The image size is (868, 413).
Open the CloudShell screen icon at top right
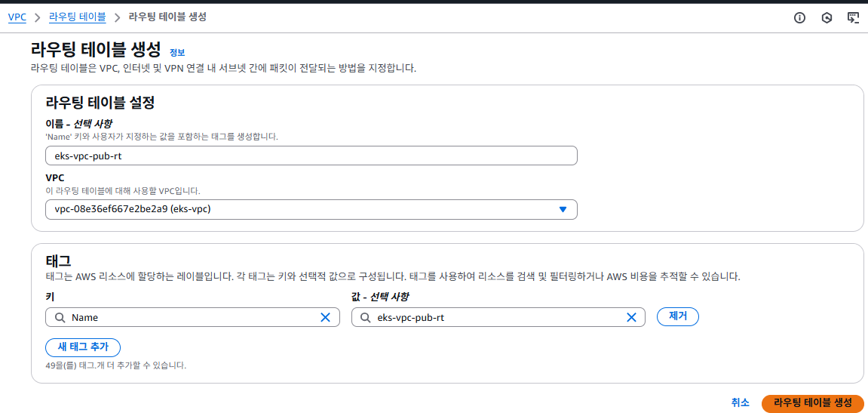853,17
